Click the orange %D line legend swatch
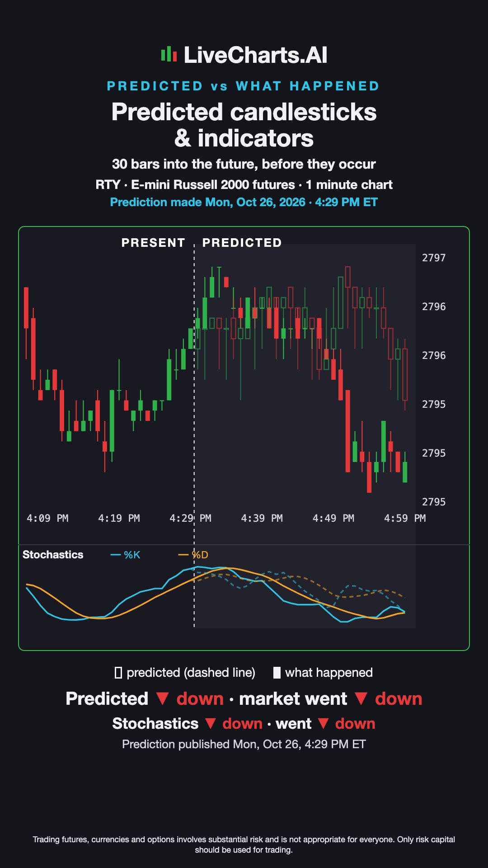The height and width of the screenshot is (868, 488). pos(183,555)
